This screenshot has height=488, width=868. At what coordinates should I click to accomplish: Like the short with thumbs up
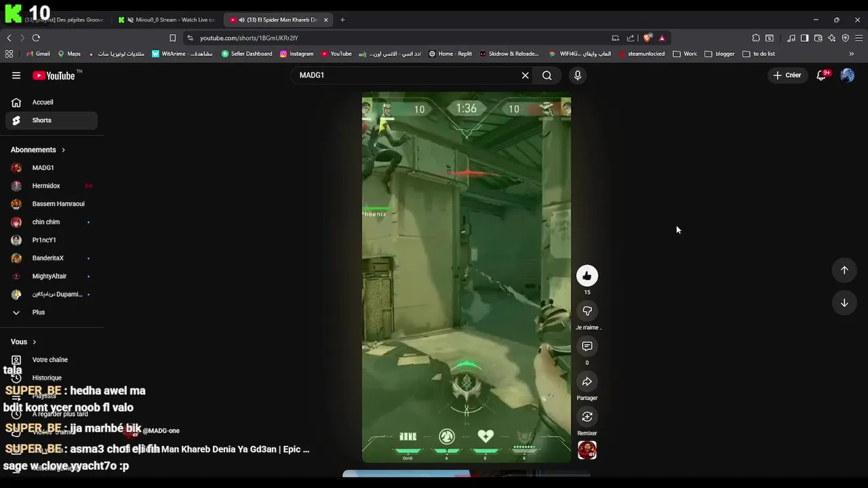tap(587, 276)
